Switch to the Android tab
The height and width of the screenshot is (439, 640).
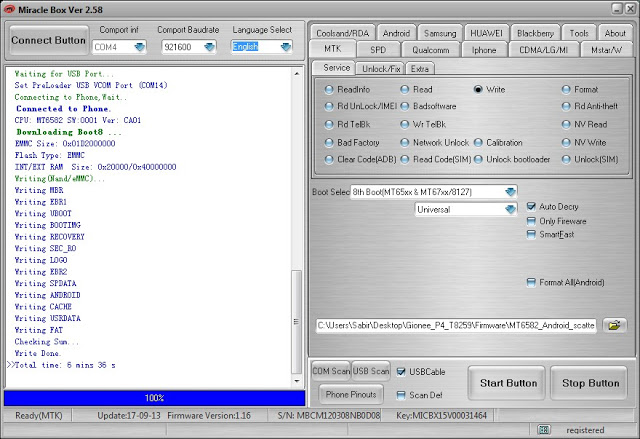[x=396, y=33]
